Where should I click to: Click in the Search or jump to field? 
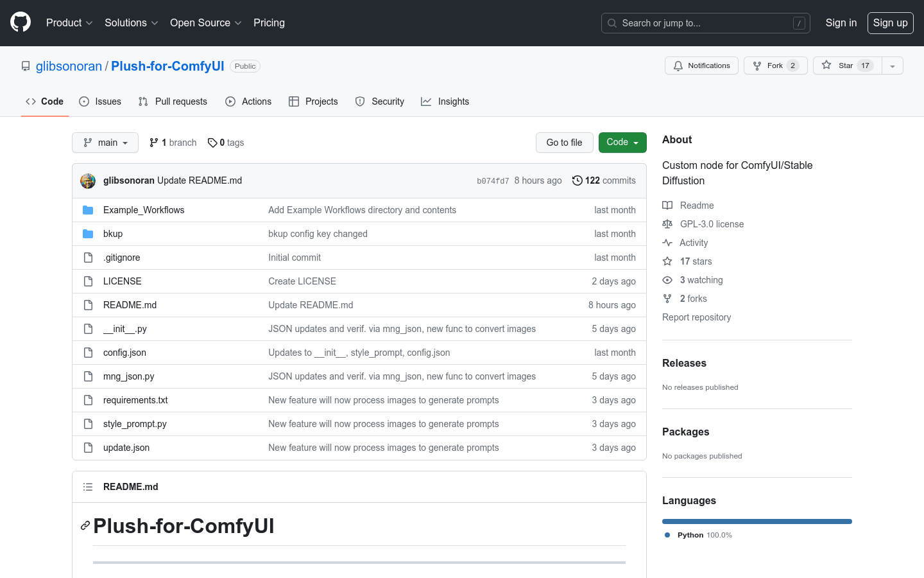pyautogui.click(x=706, y=23)
